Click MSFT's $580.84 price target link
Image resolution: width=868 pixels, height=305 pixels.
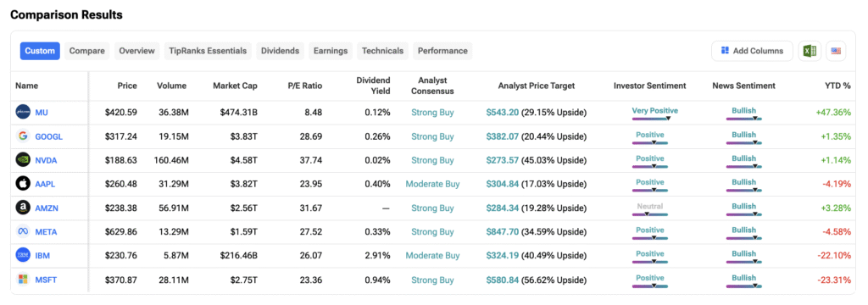[503, 280]
